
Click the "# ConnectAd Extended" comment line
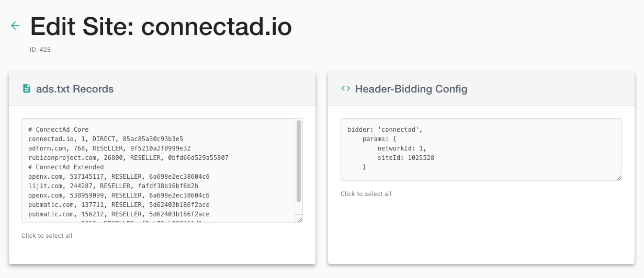66,167
